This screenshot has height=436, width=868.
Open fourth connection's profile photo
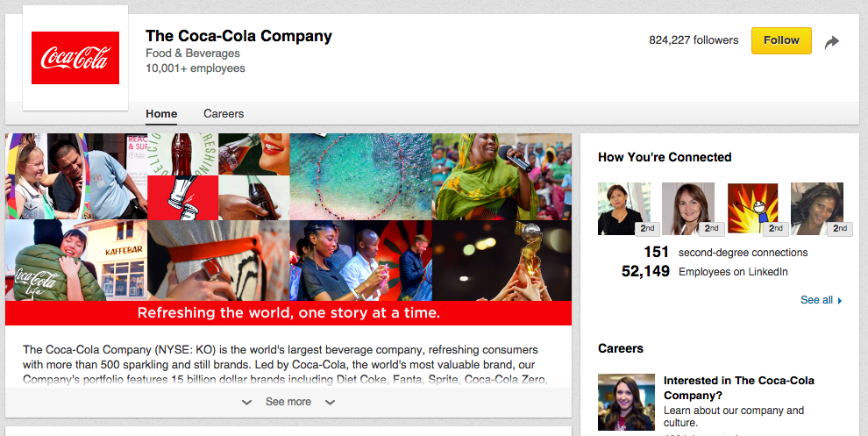[x=816, y=209]
